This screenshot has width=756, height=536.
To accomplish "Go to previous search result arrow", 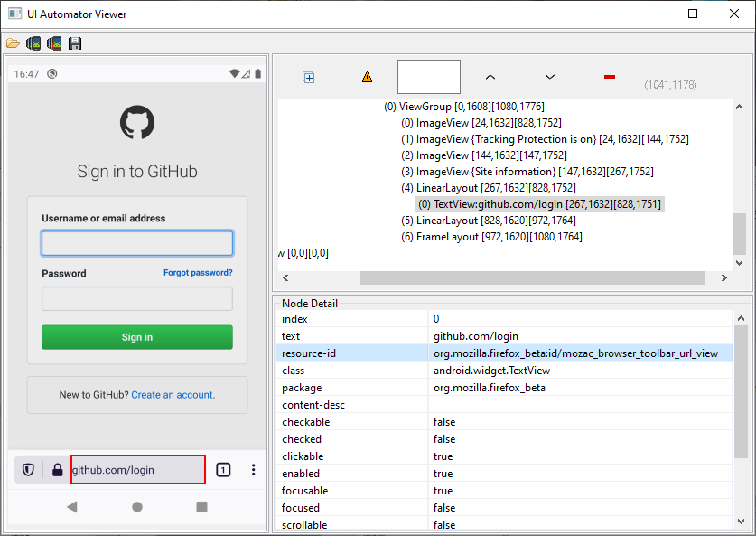I will click(x=490, y=77).
